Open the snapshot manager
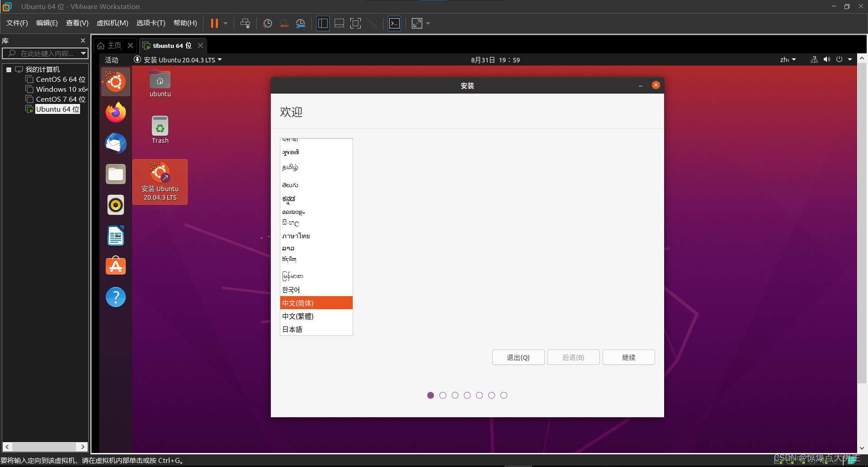 [x=301, y=23]
